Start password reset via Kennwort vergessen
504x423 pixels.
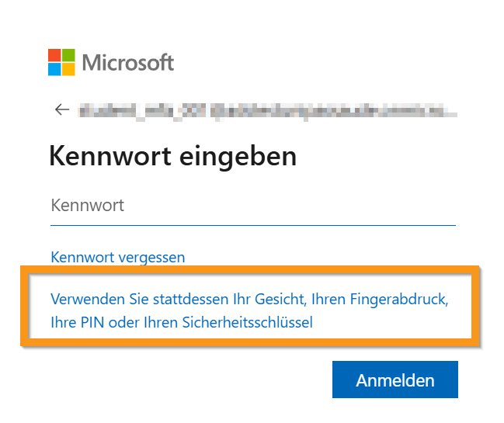coord(117,257)
